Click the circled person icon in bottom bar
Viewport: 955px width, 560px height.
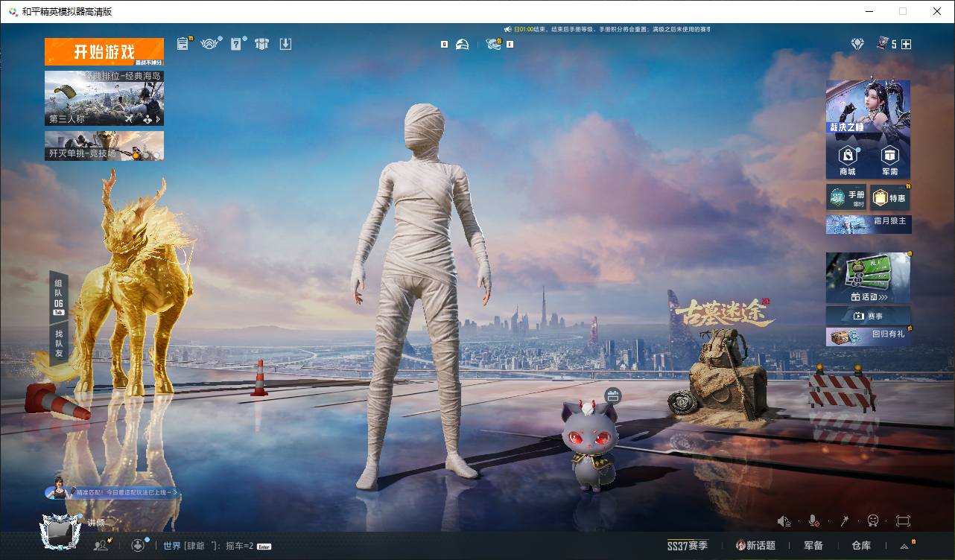coord(138,545)
